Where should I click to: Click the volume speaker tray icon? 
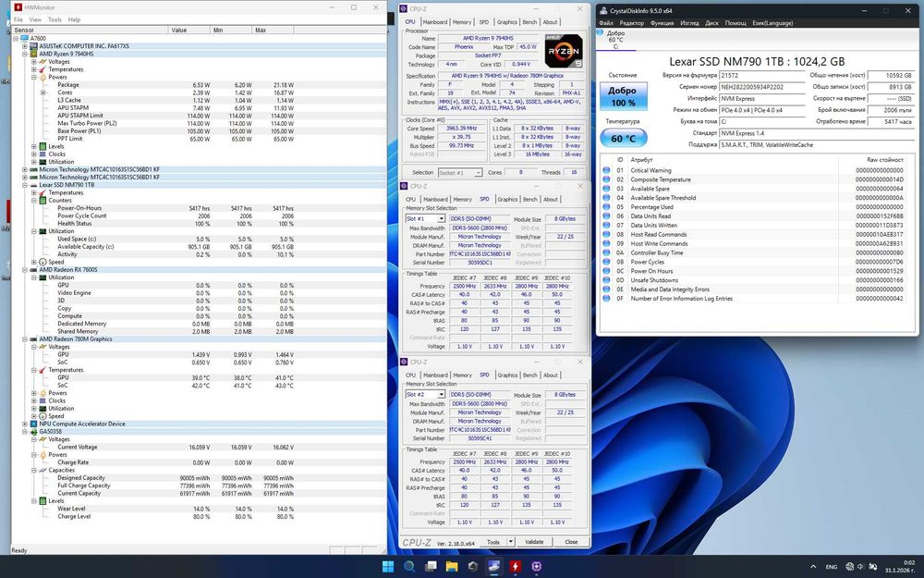point(861,567)
